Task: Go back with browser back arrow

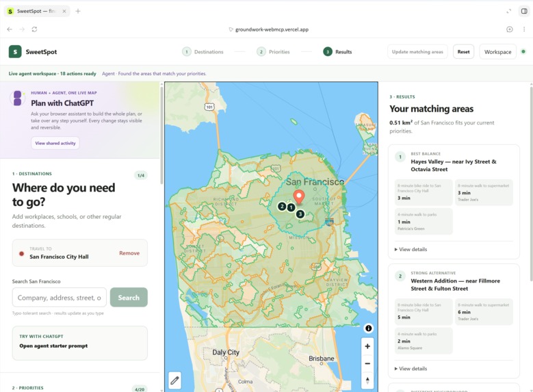Action: click(x=10, y=29)
